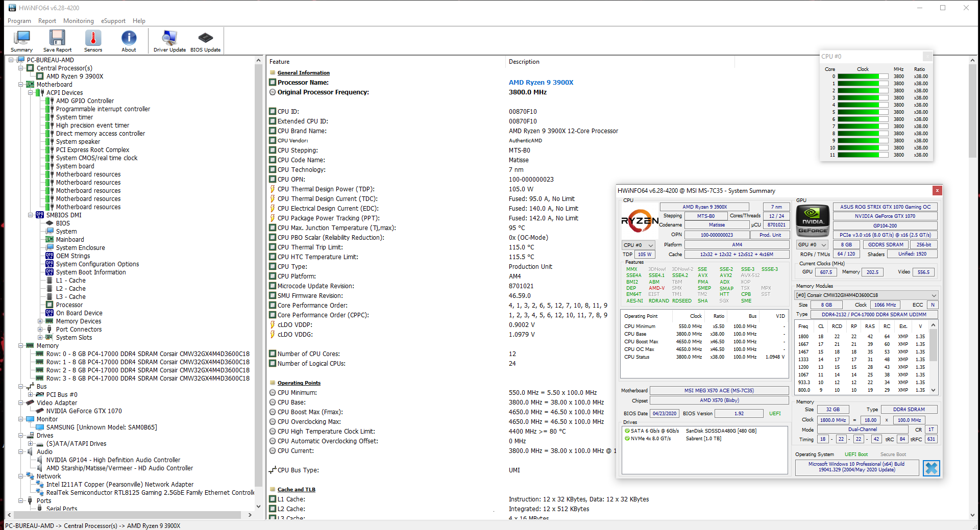Expand the Memory Devices node

point(40,321)
